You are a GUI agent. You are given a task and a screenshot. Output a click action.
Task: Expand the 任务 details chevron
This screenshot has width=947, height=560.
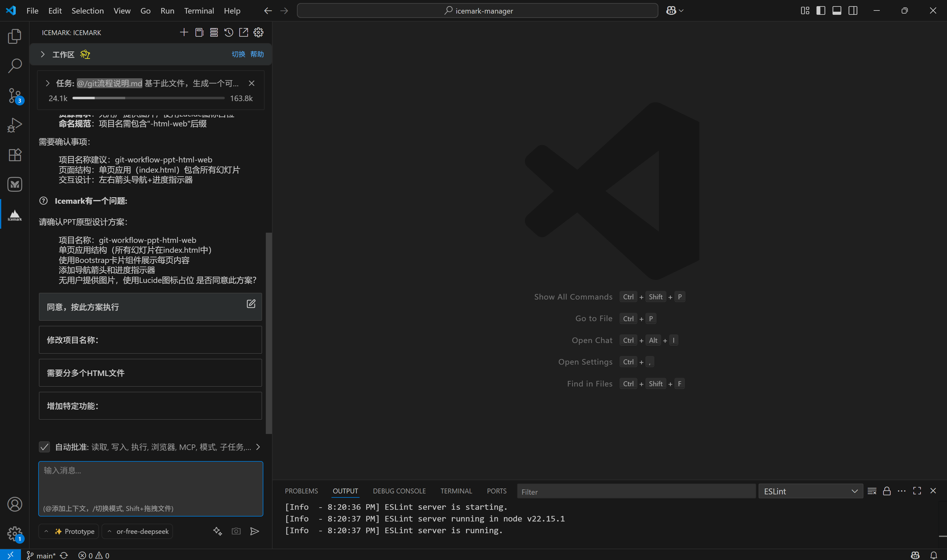point(47,83)
